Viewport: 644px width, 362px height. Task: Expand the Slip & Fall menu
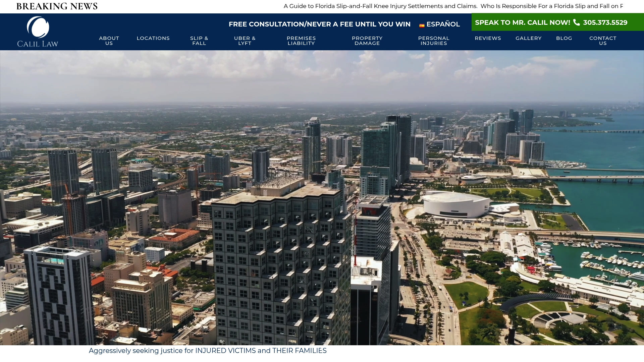pos(199,41)
